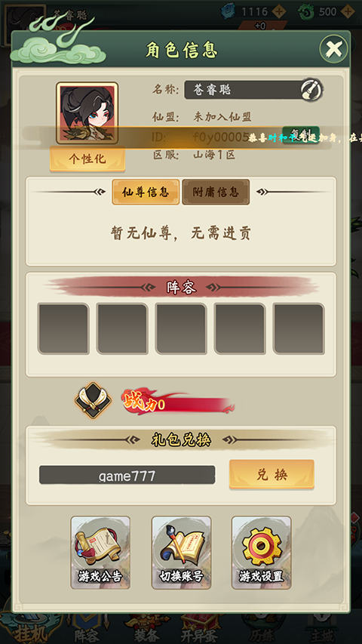Click the armor emblem beside 战力
Screen dimensions: 362x644
pos(94,400)
